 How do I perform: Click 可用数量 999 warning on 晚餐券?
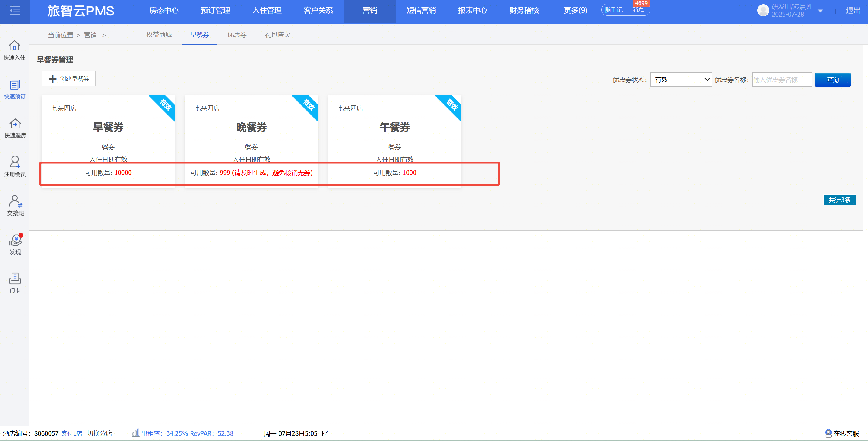click(252, 173)
